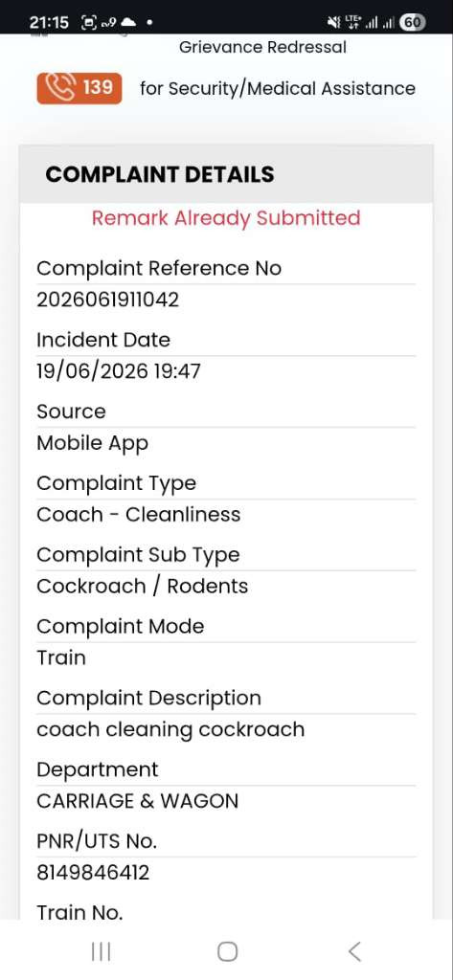Tap the battery indicator in status bar
The width and height of the screenshot is (453, 980).
413,23
